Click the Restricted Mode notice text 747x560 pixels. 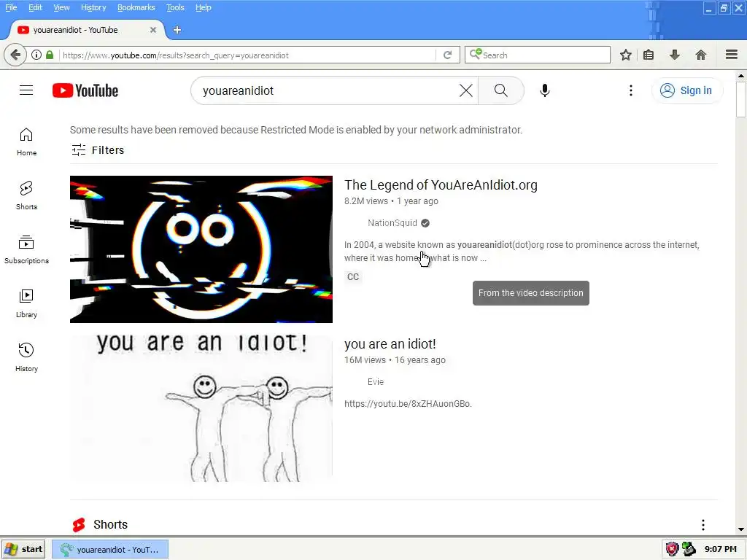coord(296,130)
